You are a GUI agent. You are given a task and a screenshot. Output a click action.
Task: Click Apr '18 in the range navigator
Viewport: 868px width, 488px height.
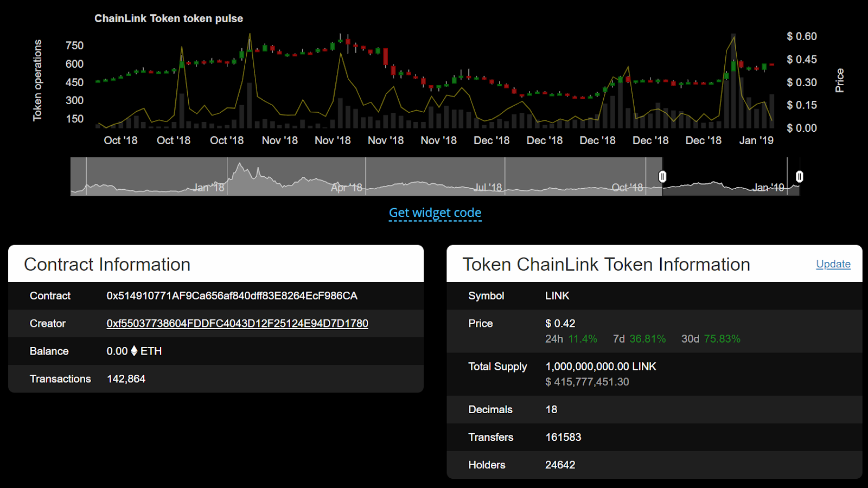[346, 188]
